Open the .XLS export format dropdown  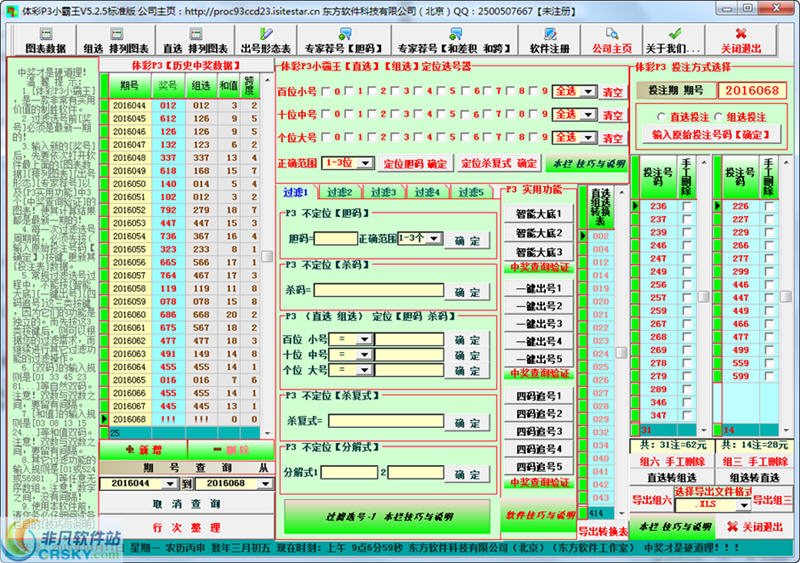click(x=743, y=505)
